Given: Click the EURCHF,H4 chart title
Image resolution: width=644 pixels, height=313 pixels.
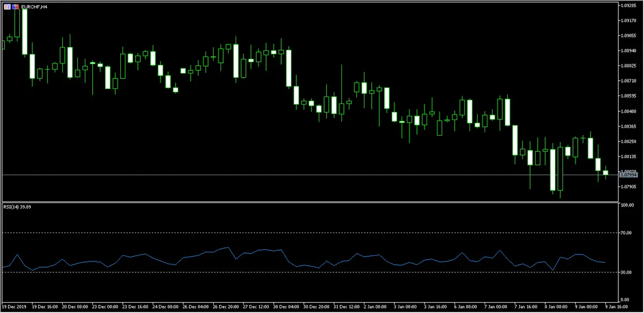Looking at the screenshot, I should coord(34,7).
